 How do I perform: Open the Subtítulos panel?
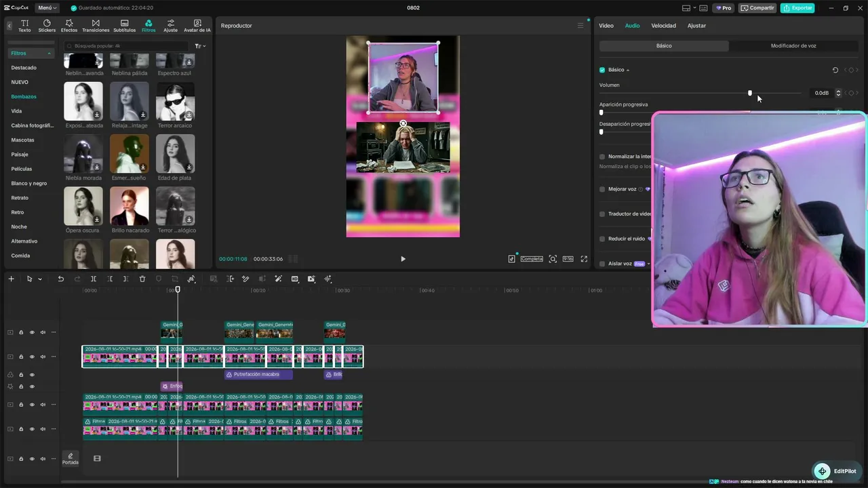[125, 26]
